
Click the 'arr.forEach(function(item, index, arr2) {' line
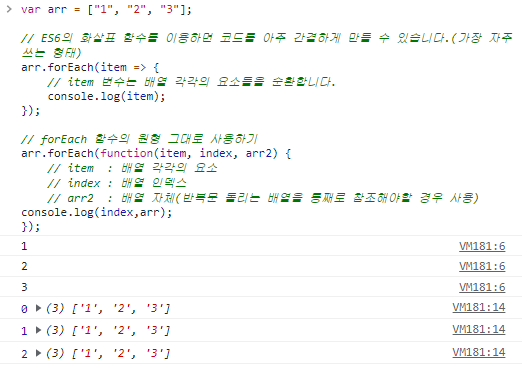[156, 153]
